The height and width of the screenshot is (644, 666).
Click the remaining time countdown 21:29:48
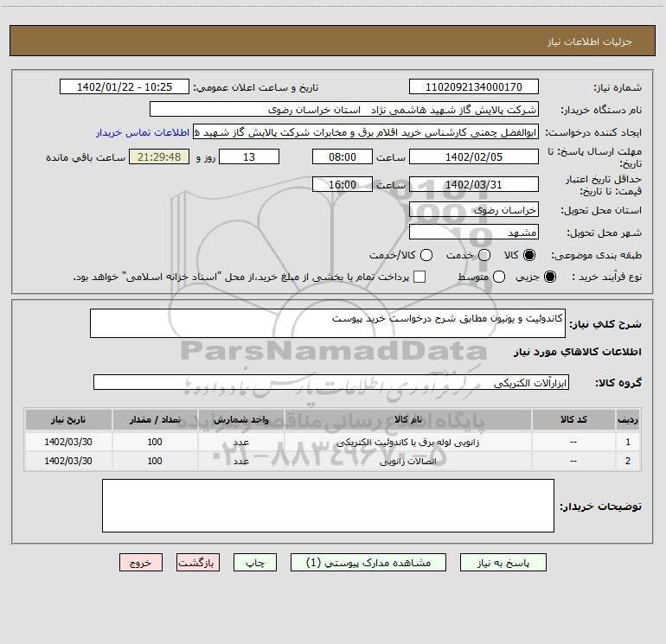[159, 156]
